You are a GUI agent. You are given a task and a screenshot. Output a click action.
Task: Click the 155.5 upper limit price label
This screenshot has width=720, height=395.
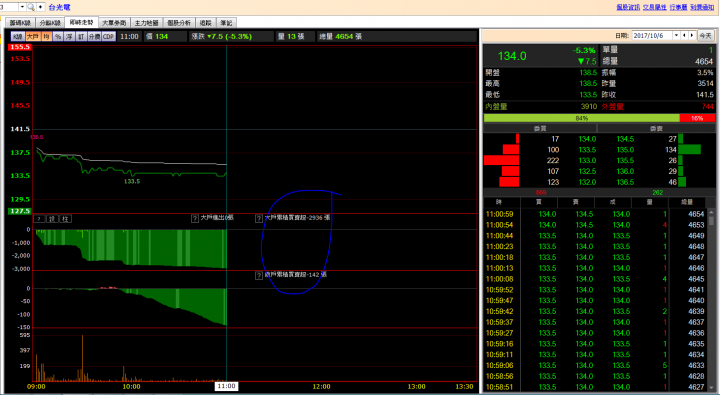point(20,47)
